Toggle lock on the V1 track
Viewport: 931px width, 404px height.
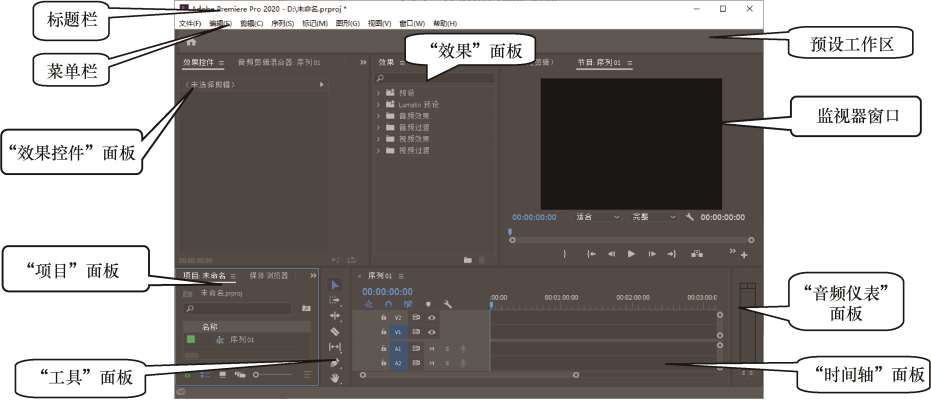(383, 331)
